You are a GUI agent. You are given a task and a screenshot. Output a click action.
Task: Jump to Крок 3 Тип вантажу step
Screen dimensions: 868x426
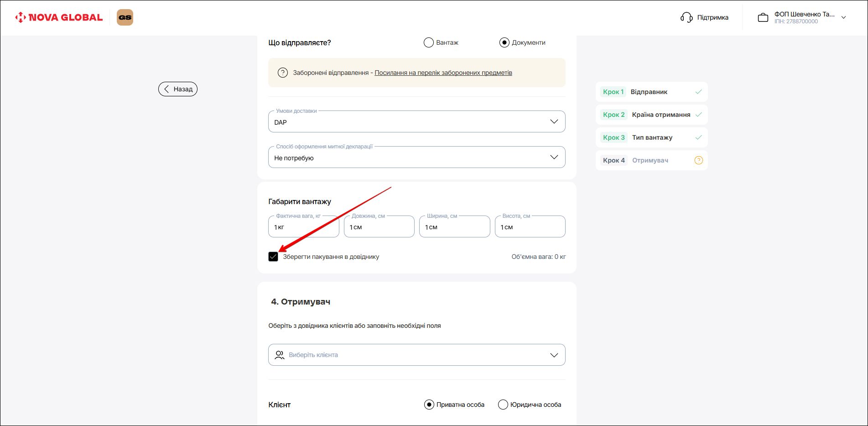point(651,137)
